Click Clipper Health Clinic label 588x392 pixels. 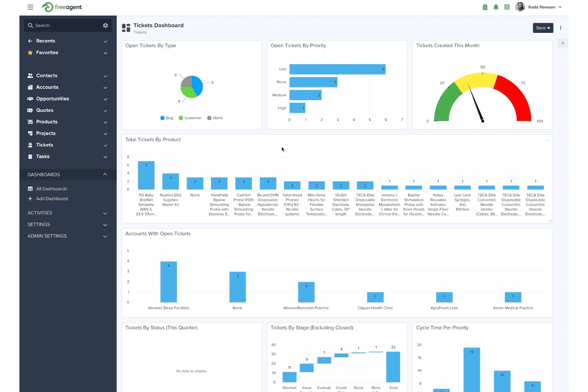[x=375, y=308]
